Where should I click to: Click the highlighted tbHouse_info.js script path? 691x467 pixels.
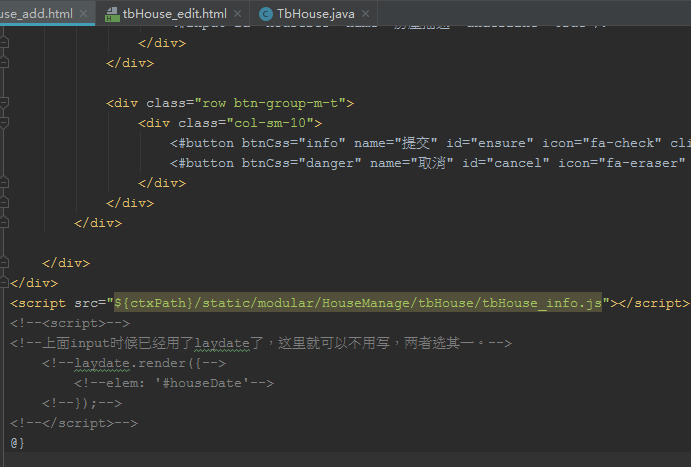358,303
